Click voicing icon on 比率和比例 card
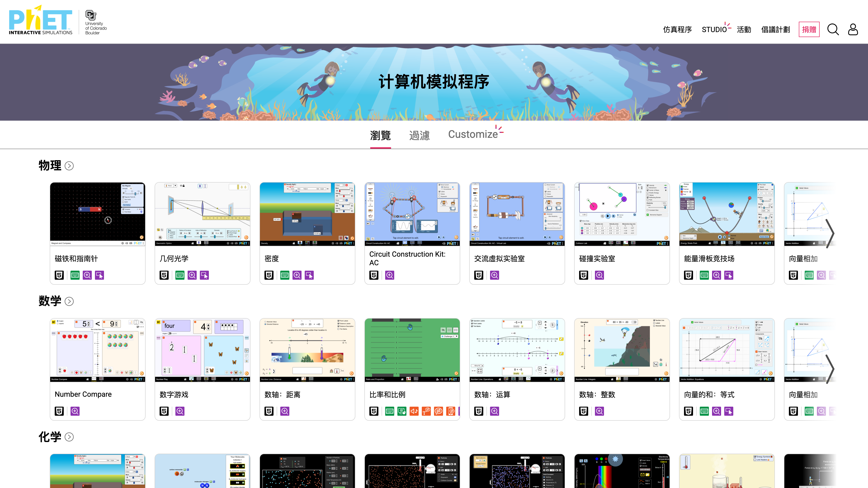 [426, 411]
